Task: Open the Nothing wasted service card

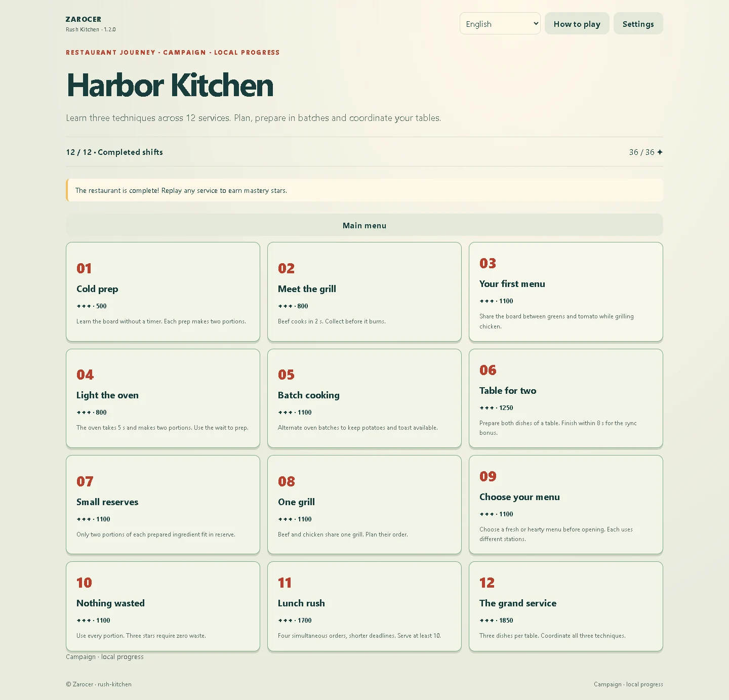Action: [x=163, y=606]
